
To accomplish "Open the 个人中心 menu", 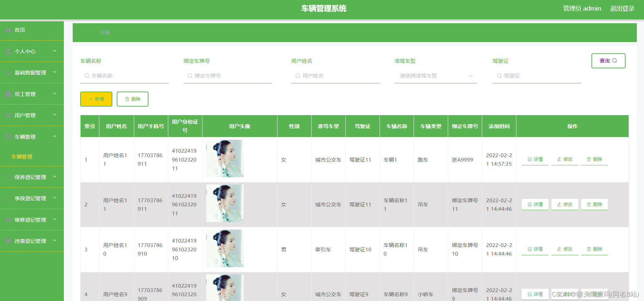I will 32,52.
